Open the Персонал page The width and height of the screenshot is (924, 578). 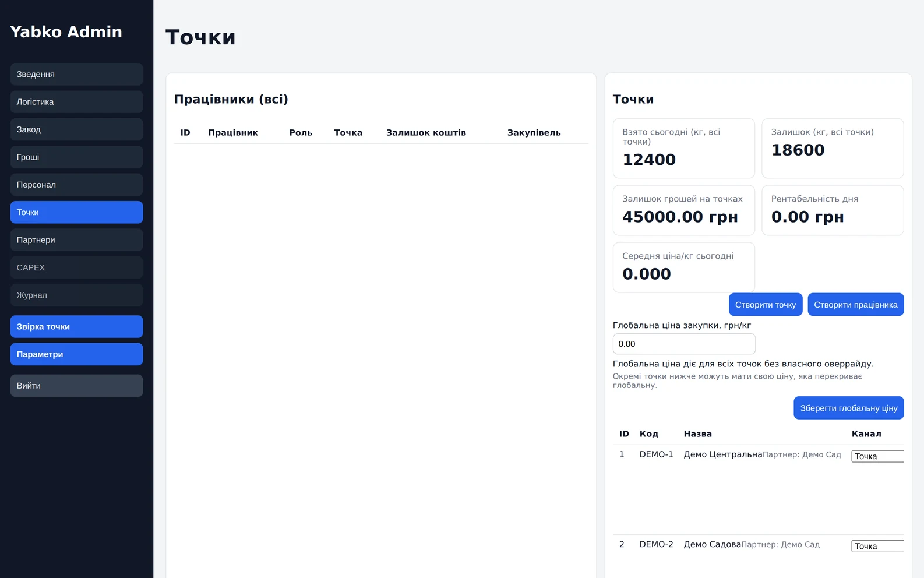click(x=76, y=185)
